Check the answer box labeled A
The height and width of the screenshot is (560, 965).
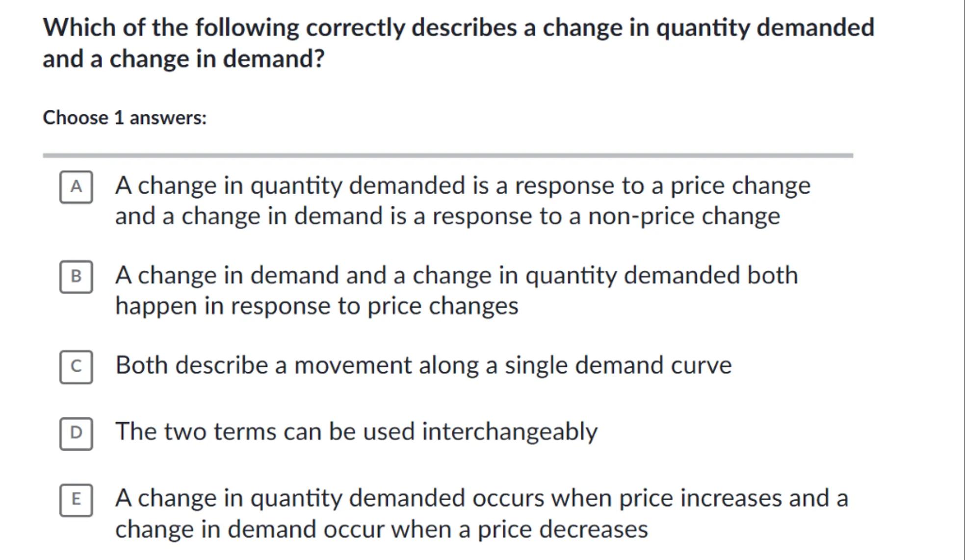[x=76, y=187]
